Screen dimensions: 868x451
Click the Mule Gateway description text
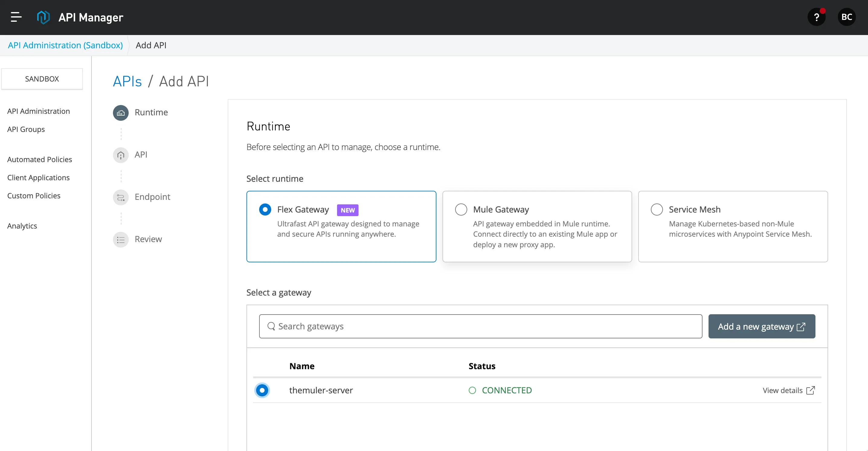tap(545, 234)
